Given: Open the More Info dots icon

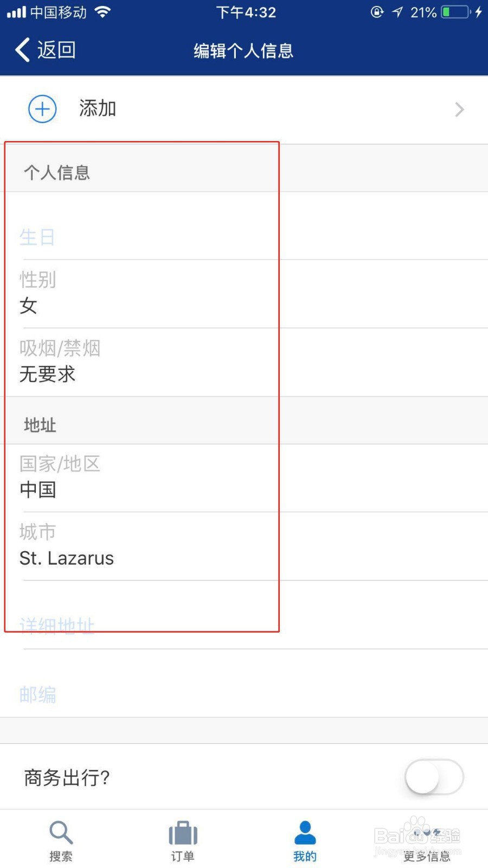Looking at the screenshot, I should point(427,833).
